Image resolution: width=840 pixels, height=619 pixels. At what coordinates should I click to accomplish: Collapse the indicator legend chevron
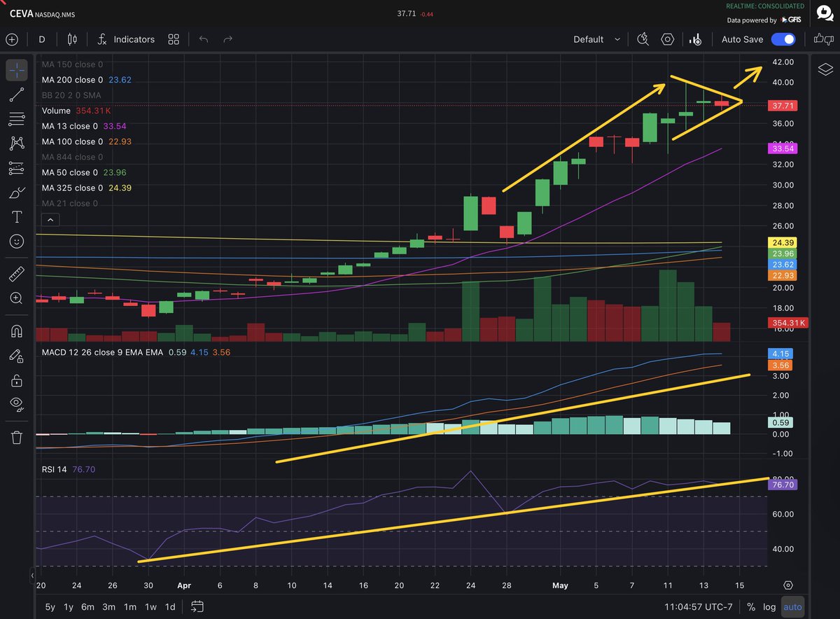49,220
